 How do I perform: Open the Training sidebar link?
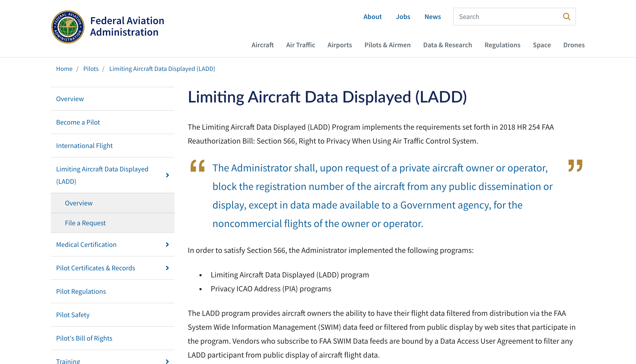coord(68,361)
